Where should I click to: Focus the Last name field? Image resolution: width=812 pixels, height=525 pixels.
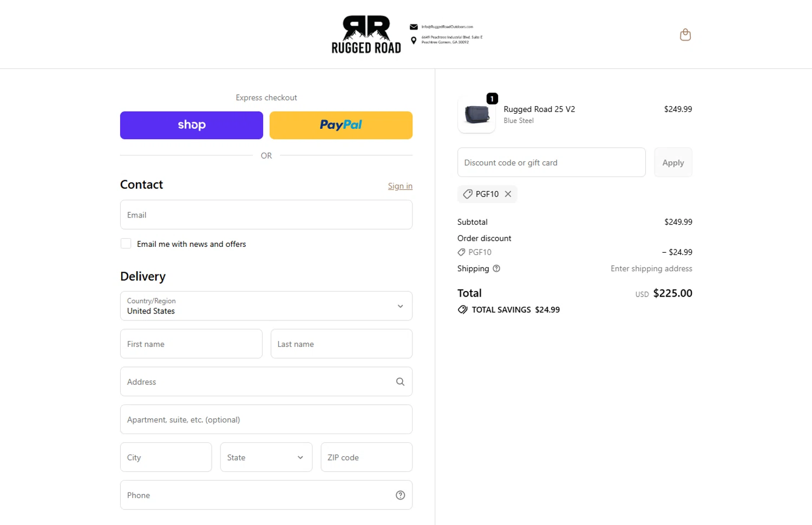click(342, 344)
